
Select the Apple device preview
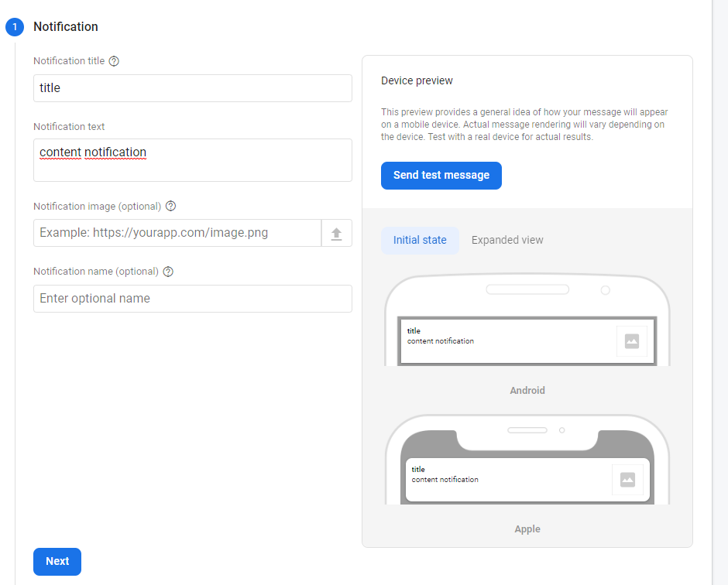pos(527,529)
